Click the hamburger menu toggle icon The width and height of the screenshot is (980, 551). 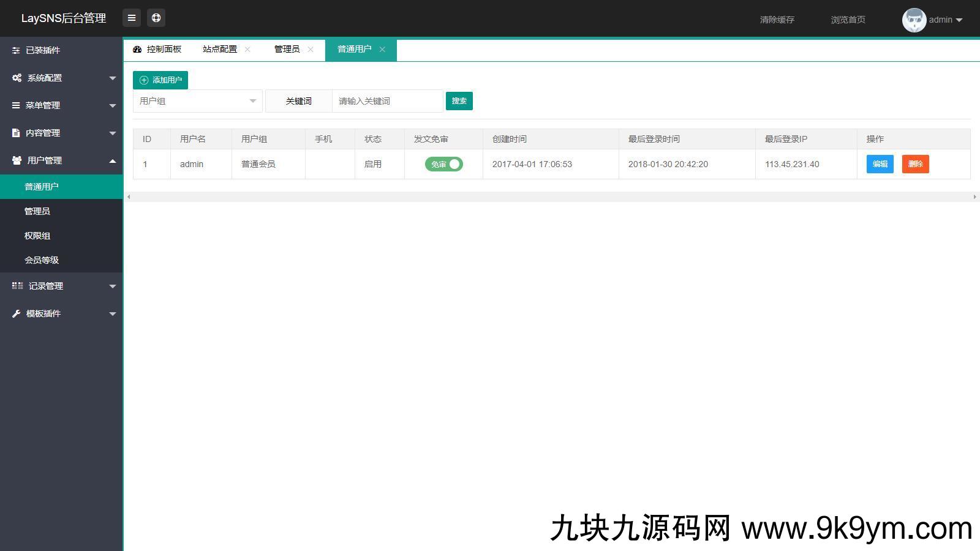coord(132,18)
